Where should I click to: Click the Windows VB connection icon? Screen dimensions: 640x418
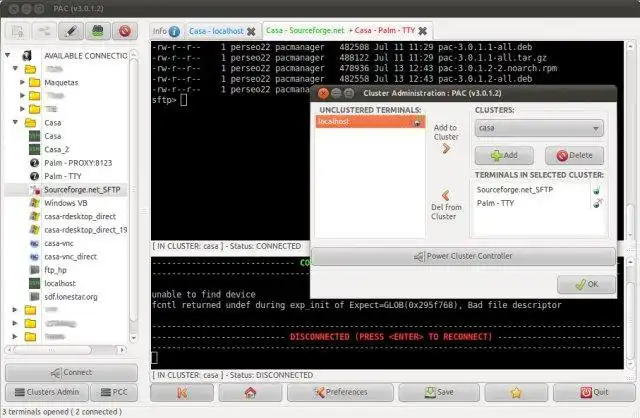pos(35,203)
